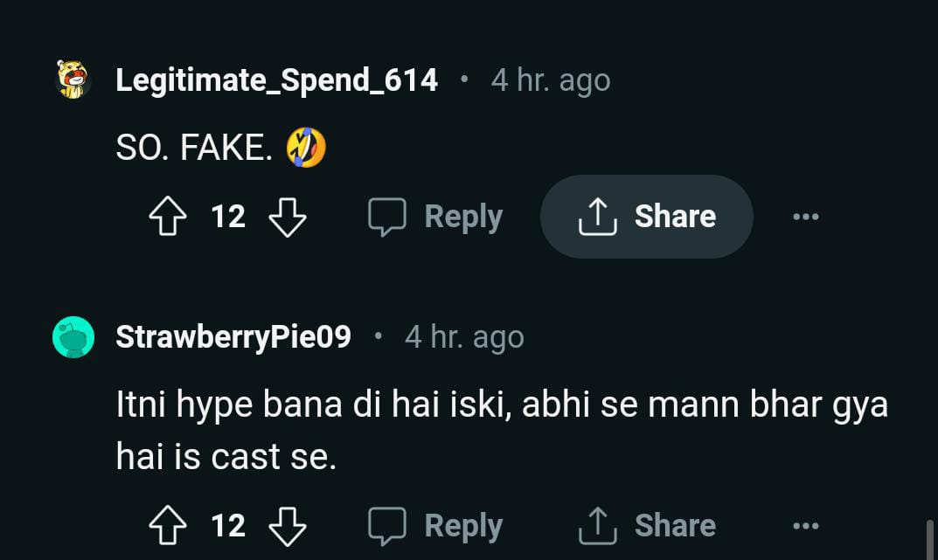The width and height of the screenshot is (938, 560).
Task: Click StrawberryPie09's "4 hr. ago" timestamp
Action: 464,337
